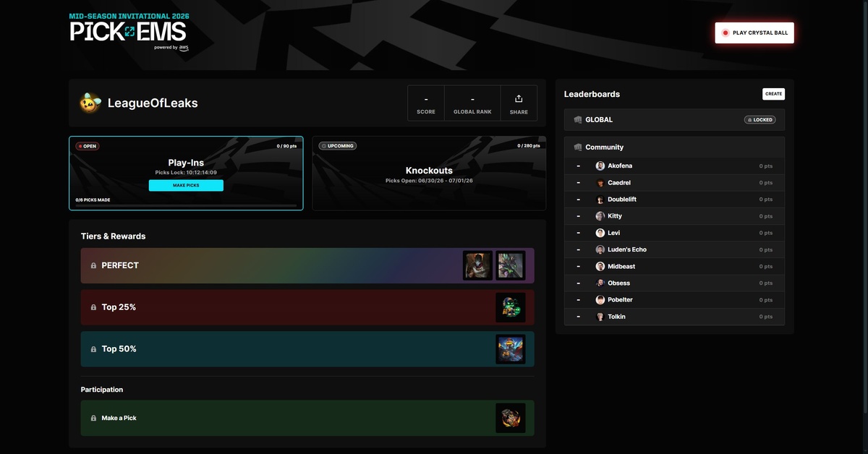The image size is (868, 454).
Task: Open Obsess's leaderboard entry
Action: point(674,283)
